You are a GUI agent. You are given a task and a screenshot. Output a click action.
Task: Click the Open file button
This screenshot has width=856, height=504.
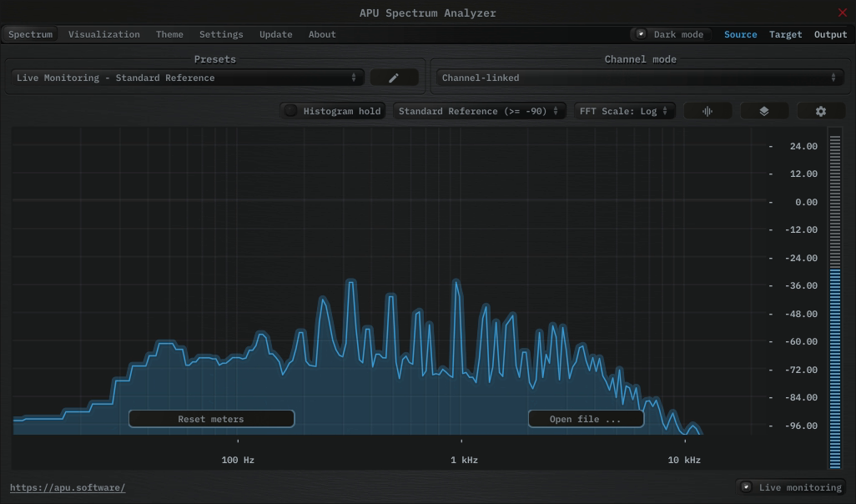coord(585,419)
